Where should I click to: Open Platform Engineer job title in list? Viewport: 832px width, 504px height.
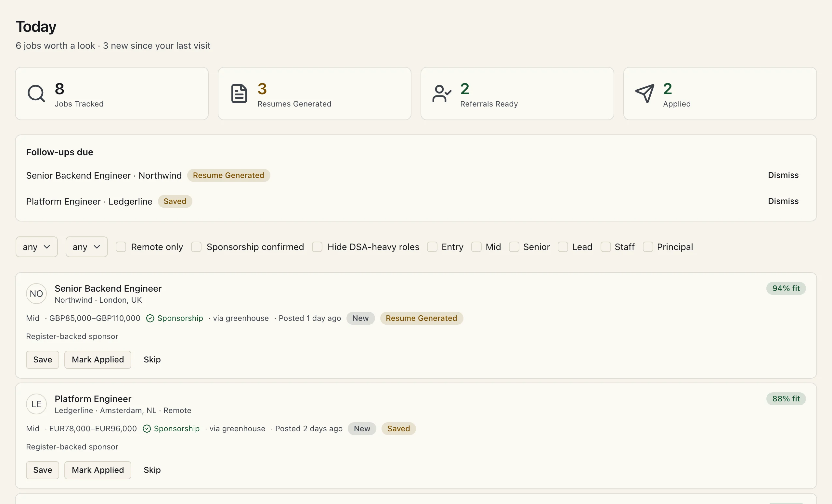tap(93, 399)
